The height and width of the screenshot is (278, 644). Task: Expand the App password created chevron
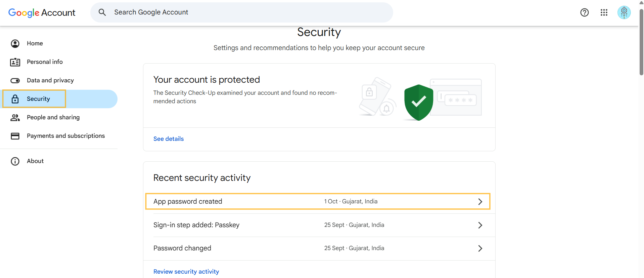tap(480, 201)
